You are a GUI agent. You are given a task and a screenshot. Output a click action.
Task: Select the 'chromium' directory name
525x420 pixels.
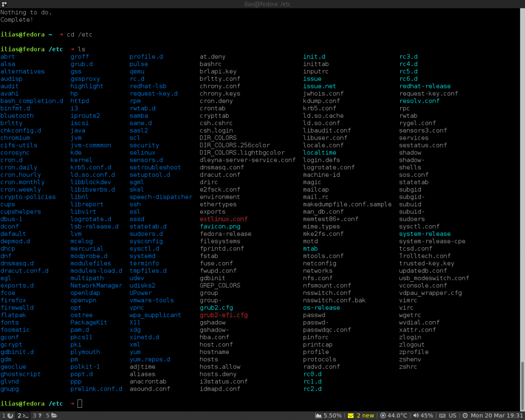[15, 138]
